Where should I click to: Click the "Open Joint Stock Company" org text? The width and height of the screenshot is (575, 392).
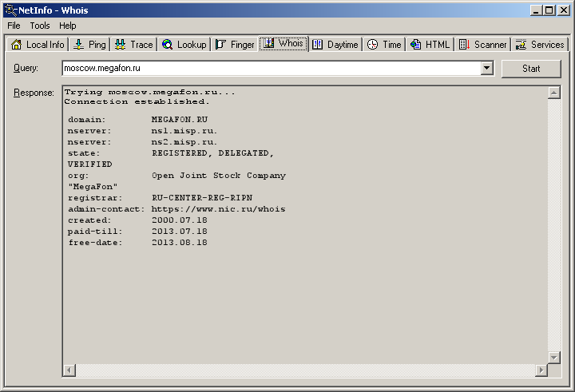[219, 176]
